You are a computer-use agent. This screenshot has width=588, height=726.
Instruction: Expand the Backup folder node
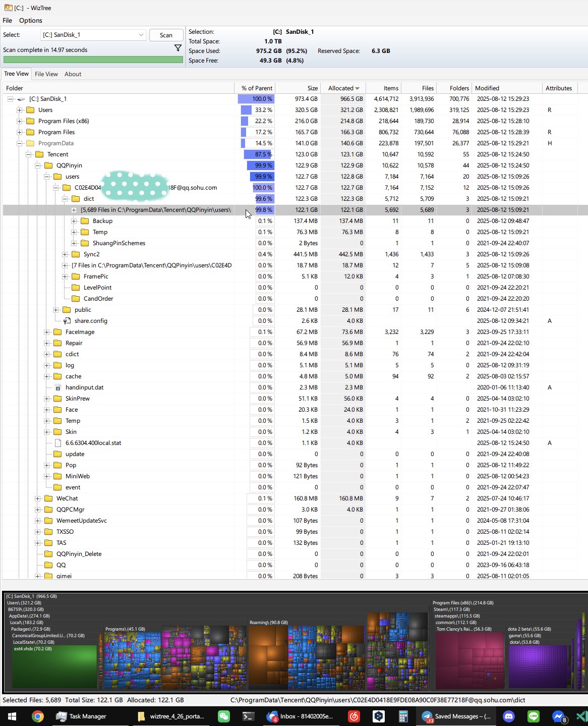click(x=74, y=221)
